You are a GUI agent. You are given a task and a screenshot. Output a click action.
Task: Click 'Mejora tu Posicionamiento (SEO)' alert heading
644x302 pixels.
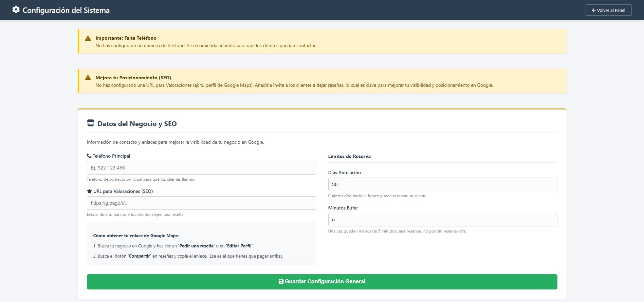(133, 78)
